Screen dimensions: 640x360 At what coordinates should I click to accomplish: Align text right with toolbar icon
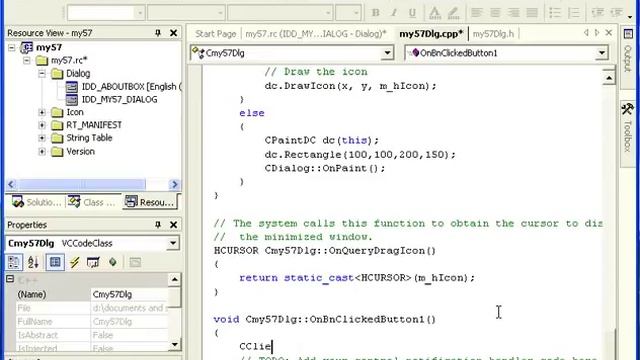tap(513, 13)
